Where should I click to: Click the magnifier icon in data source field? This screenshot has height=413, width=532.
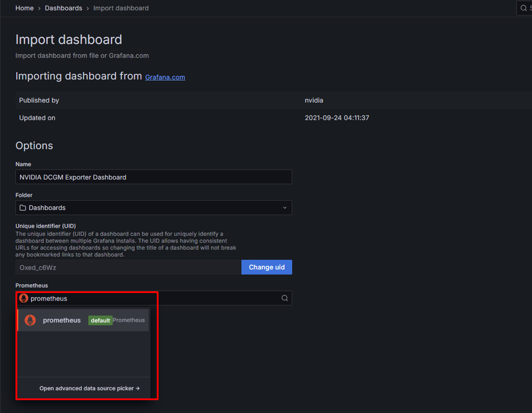[285, 298]
